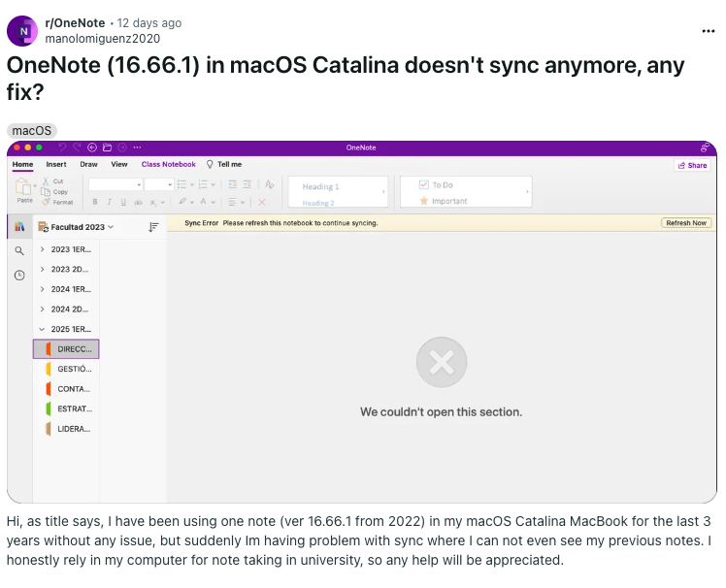Viewport: 726px width, 588px height.
Task: Click the numbered list icon
Action: pyautogui.click(x=203, y=184)
